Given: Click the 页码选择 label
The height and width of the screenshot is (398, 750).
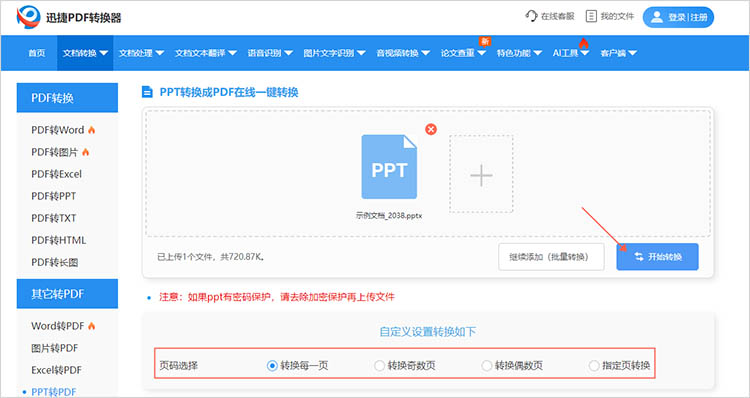Looking at the screenshot, I should 178,366.
